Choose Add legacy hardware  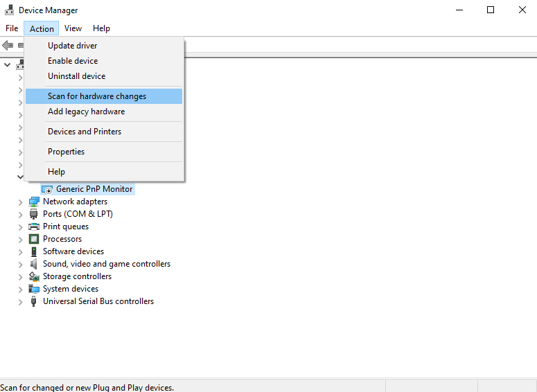(104, 112)
